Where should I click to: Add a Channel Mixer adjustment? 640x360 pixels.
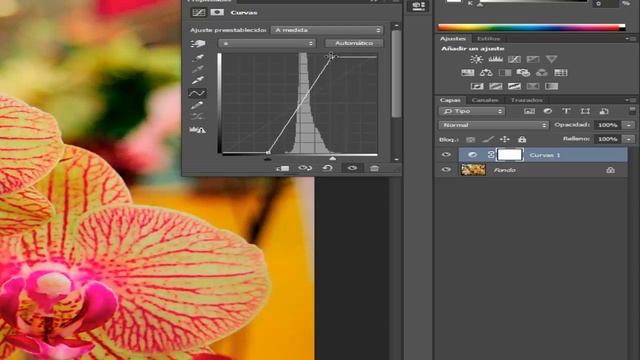(x=542, y=73)
